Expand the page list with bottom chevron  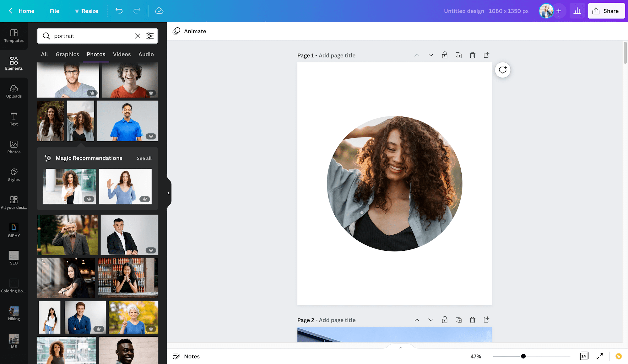click(x=400, y=348)
